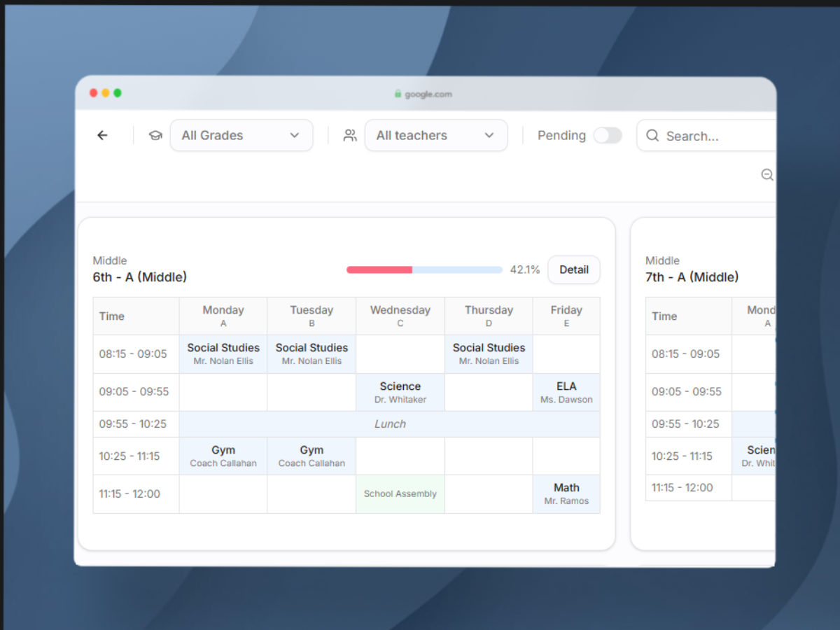
Task: Select Monday Social Studies class cell
Action: [x=223, y=354]
